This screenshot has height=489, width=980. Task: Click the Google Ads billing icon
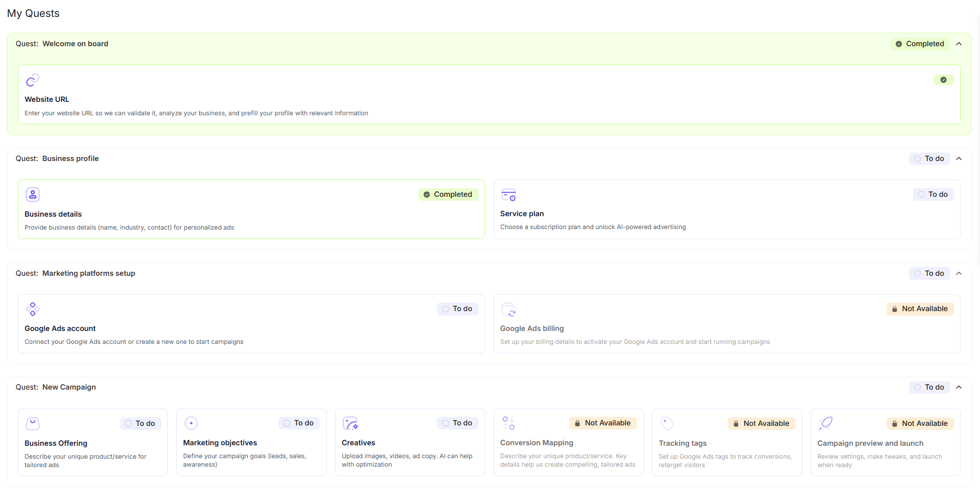pos(508,310)
